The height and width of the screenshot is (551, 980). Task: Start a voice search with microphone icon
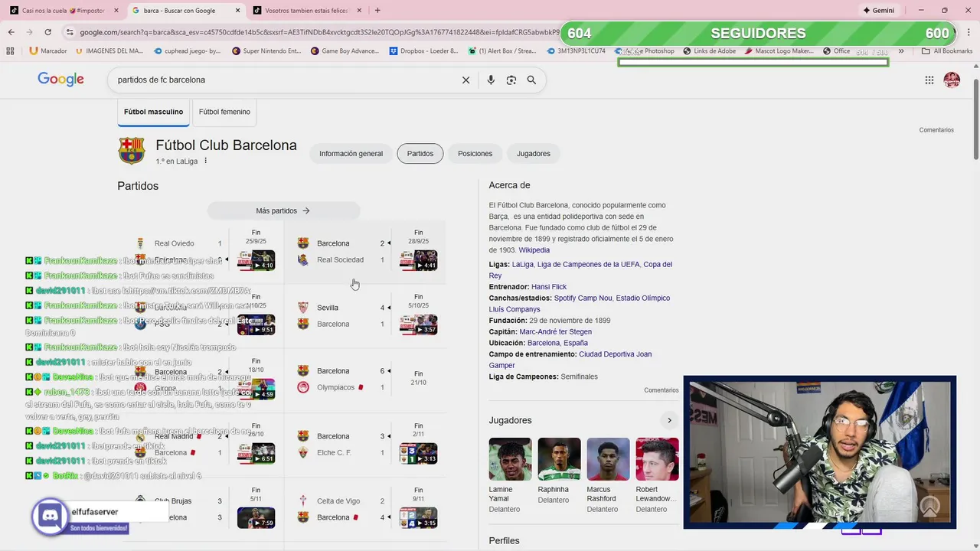[x=491, y=80]
